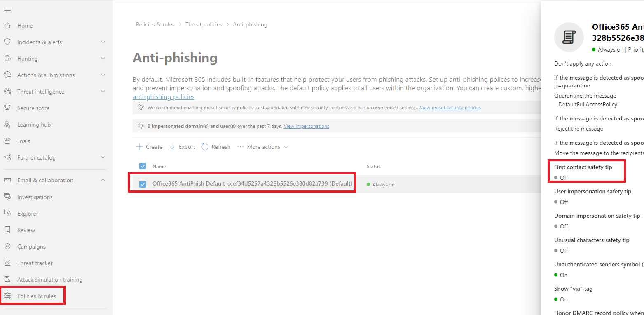Open Learning hub from navigation
The image size is (644, 315).
tap(34, 125)
